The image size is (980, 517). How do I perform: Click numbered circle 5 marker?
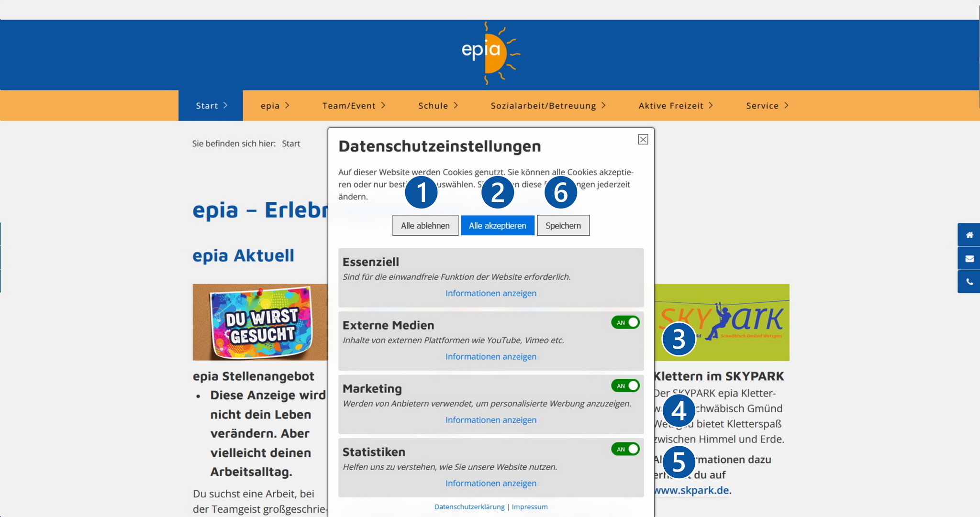point(679,462)
